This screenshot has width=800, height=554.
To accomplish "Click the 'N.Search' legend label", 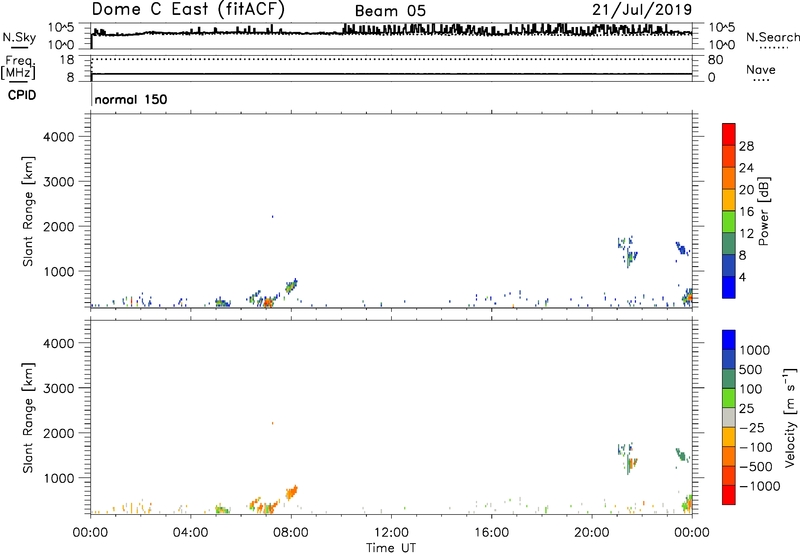I will point(772,37).
